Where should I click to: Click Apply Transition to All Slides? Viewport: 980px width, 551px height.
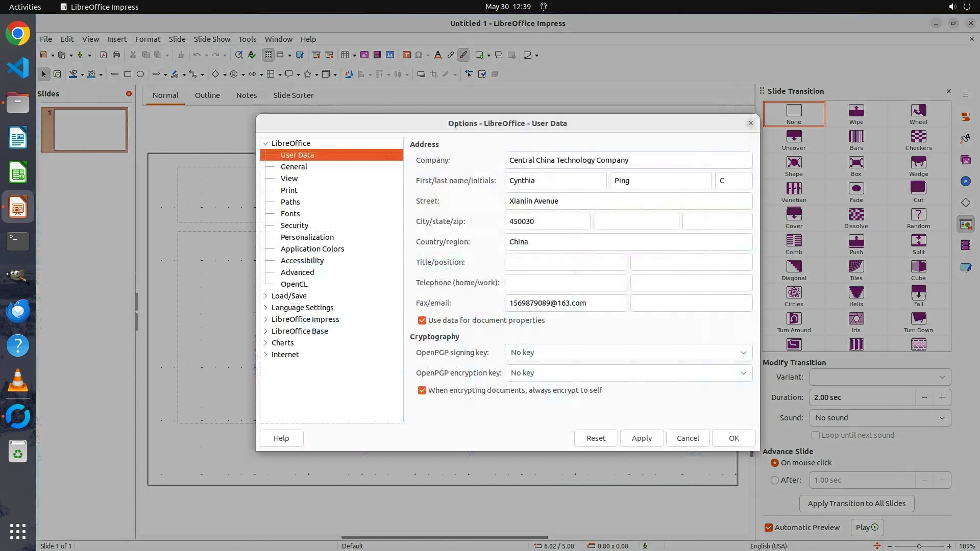click(x=856, y=504)
